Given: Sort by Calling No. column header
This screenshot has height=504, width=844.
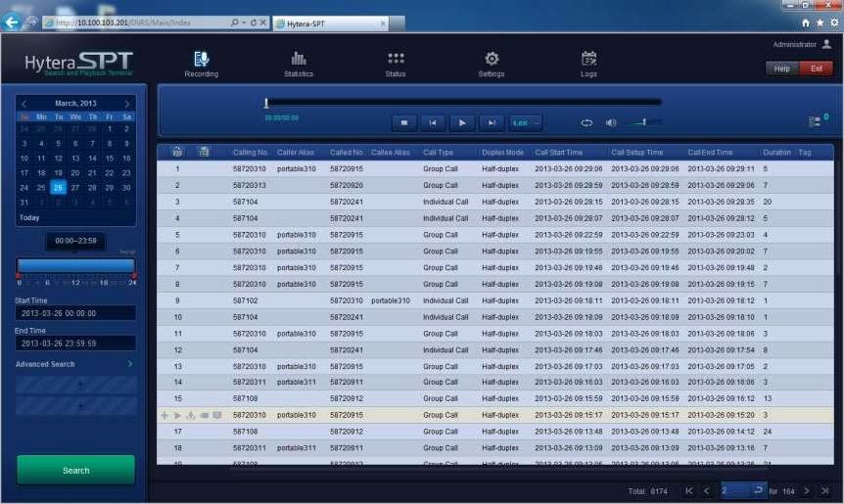Looking at the screenshot, I should pyautogui.click(x=251, y=153).
